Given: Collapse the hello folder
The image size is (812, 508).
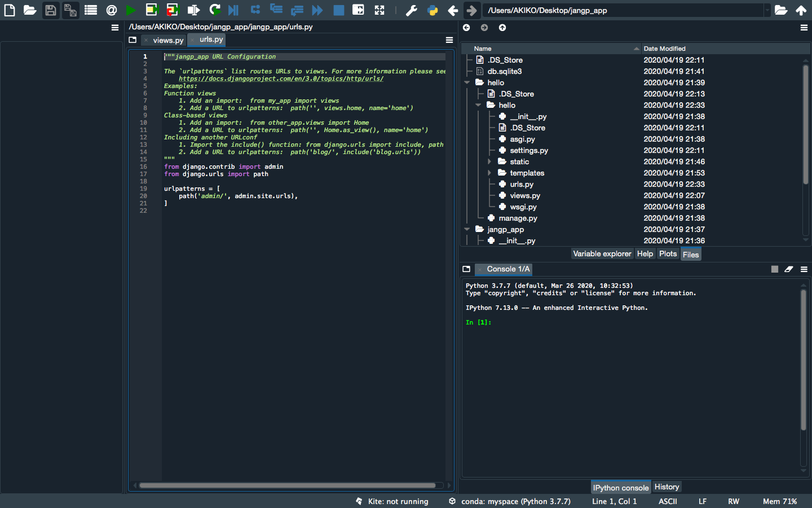Looking at the screenshot, I should 466,82.
